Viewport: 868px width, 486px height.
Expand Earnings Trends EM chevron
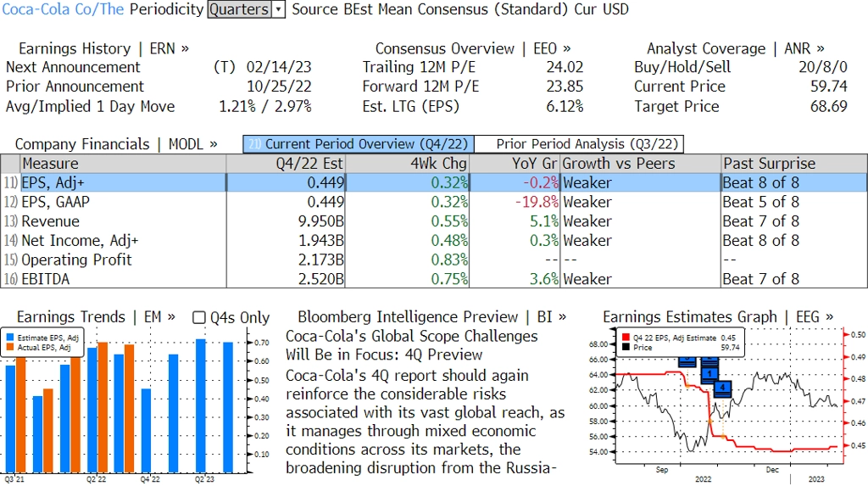pos(171,317)
